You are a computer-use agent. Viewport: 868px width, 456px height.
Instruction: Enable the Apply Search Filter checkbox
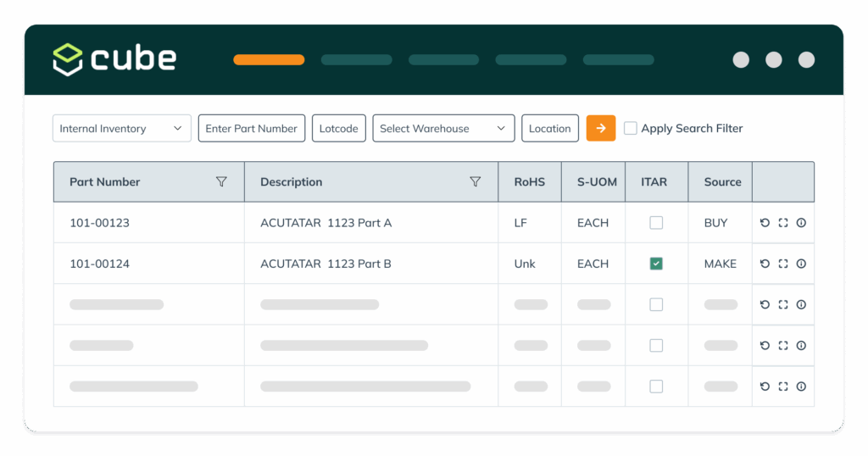pyautogui.click(x=631, y=128)
